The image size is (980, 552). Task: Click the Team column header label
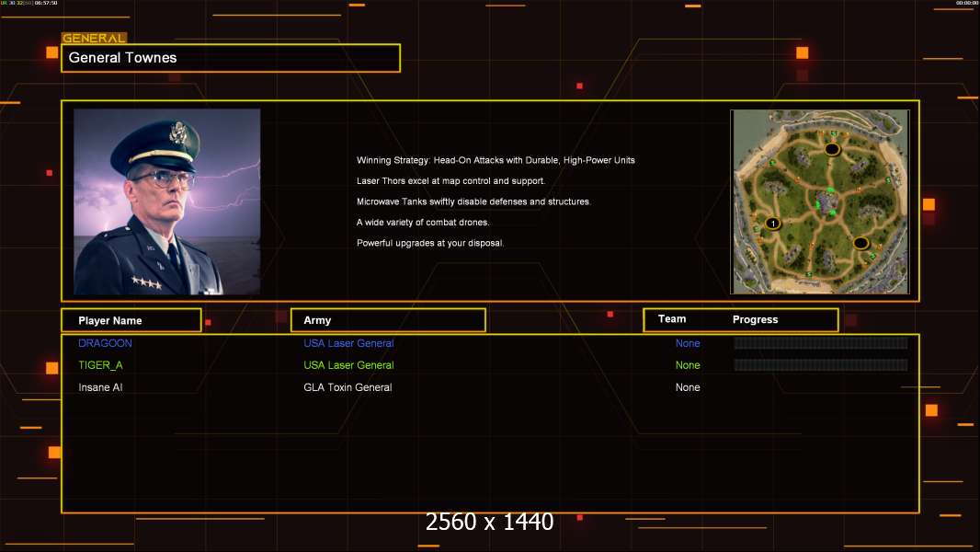[x=672, y=319]
